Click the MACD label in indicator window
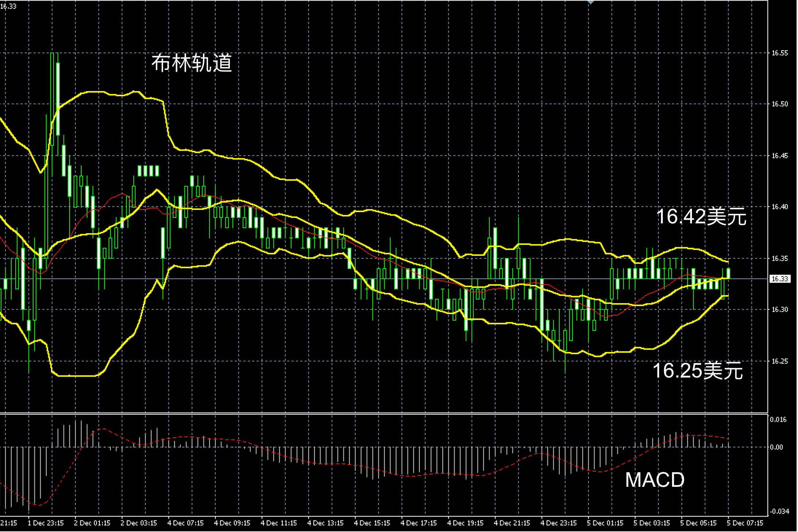 [654, 480]
